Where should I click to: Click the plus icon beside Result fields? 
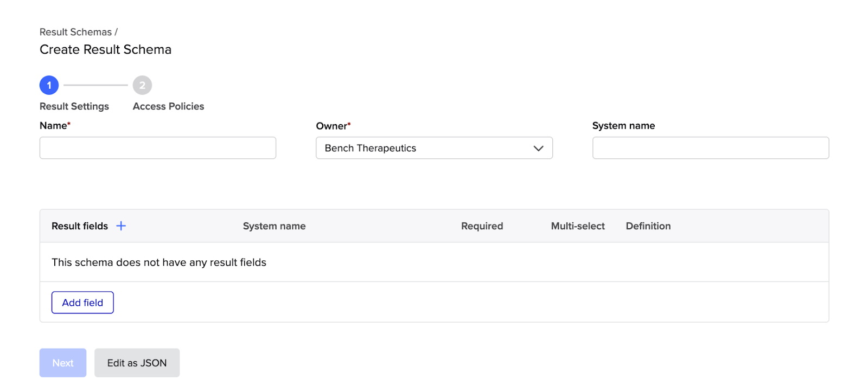pos(121,226)
